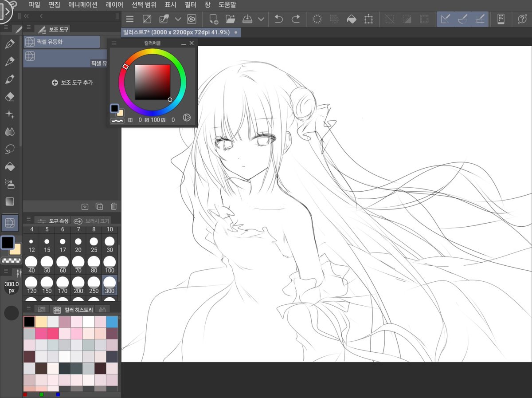Click the Clear layer icon
The image size is (532, 398).
(x=317, y=19)
